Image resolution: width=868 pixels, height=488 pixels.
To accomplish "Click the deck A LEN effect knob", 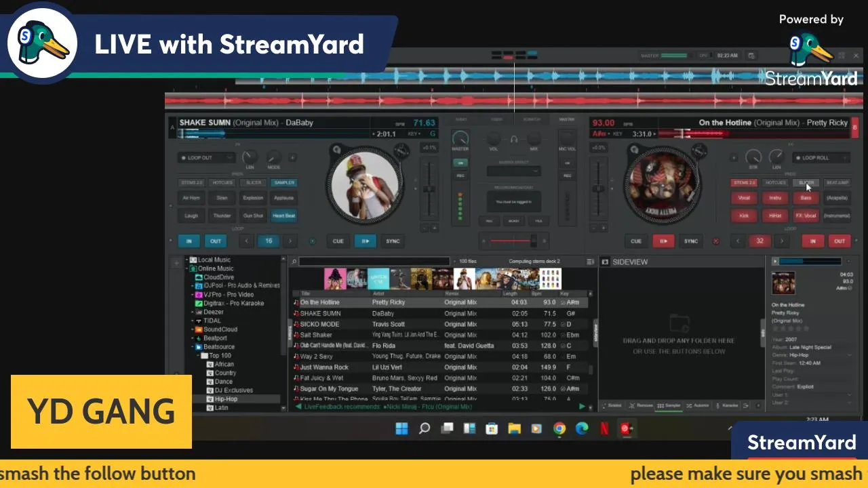I will [250, 157].
